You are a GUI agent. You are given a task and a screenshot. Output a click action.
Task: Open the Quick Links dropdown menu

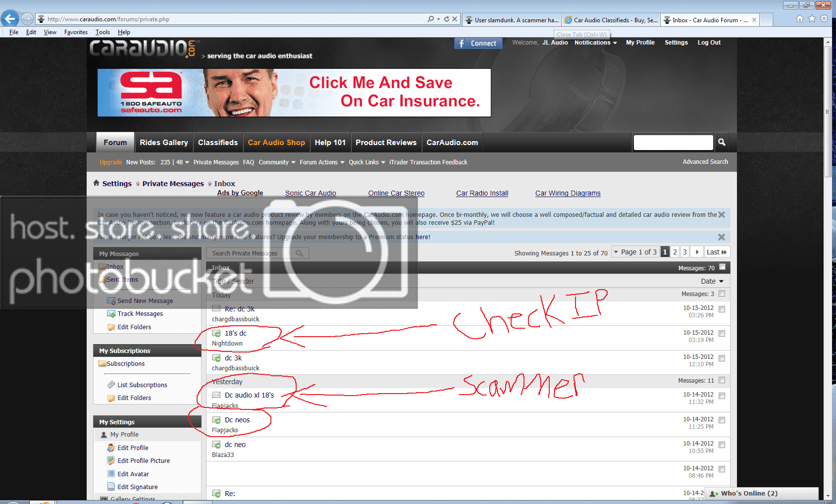367,162
